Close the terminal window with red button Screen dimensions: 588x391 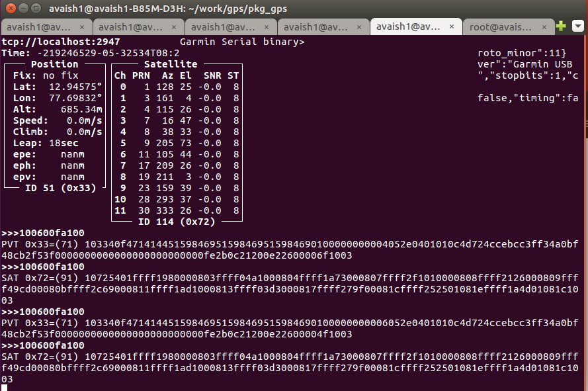(11, 8)
